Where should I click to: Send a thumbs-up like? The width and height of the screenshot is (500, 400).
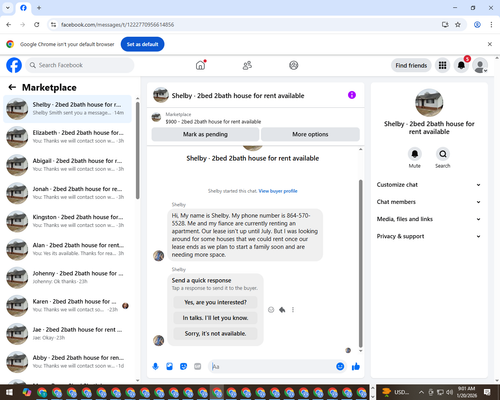356,367
